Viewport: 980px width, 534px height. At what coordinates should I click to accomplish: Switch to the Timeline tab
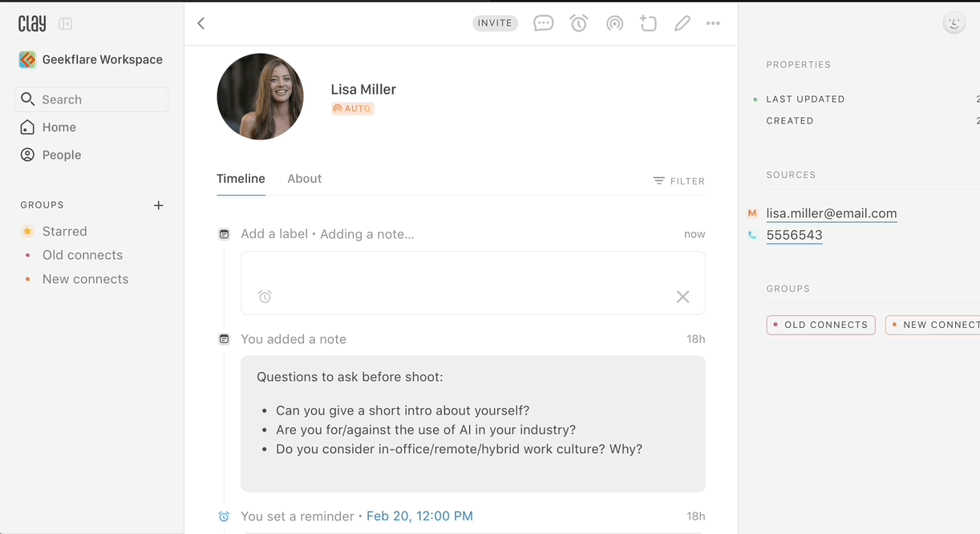tap(241, 179)
